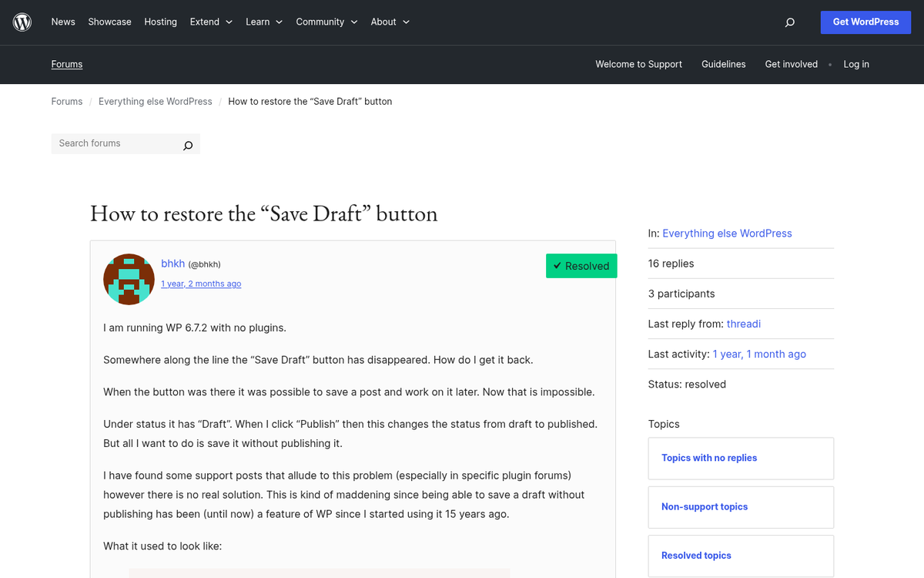Open the Community menu chevron

click(x=354, y=22)
